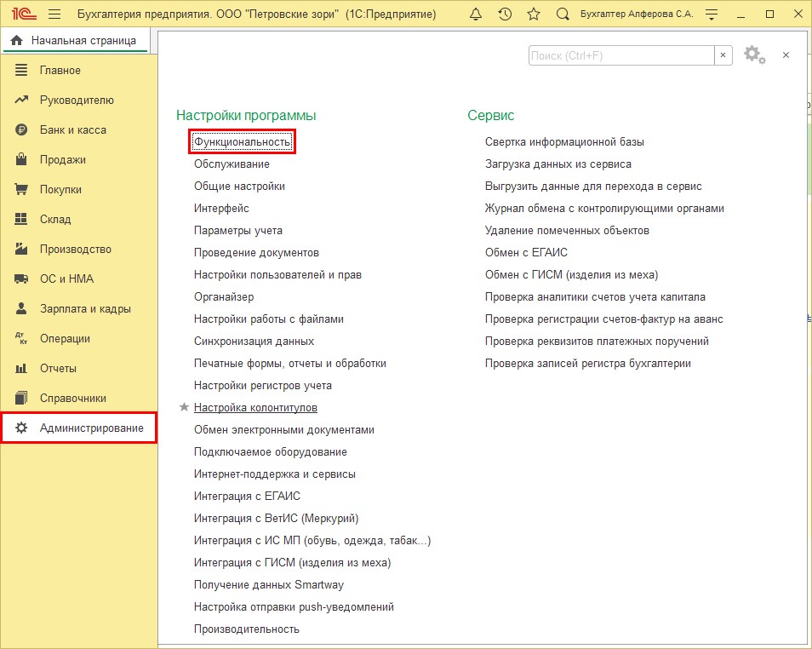Click the ОС и НМА truck icon
This screenshot has width=812, height=649.
[21, 279]
